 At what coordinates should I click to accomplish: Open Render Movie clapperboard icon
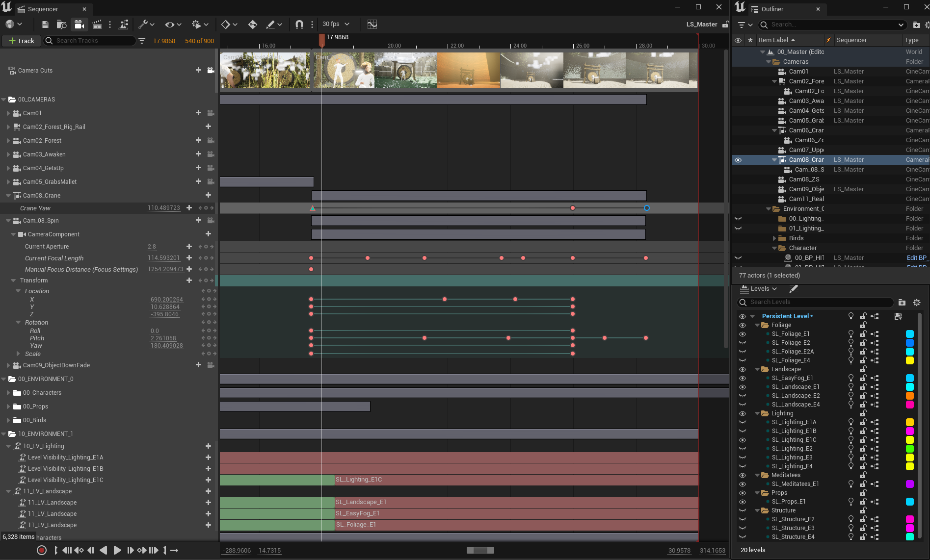click(97, 25)
